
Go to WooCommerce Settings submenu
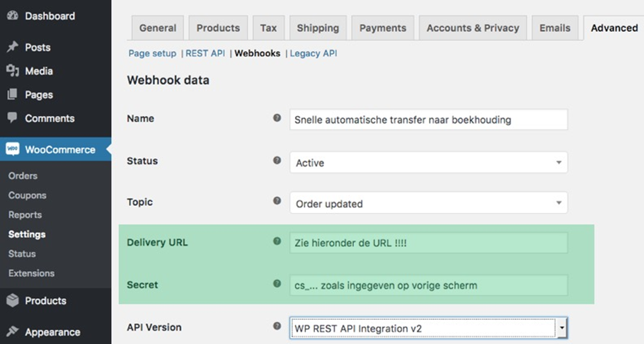click(x=26, y=234)
